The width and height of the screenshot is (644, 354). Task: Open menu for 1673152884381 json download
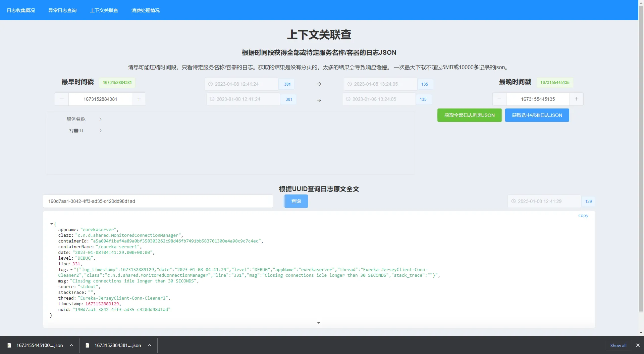click(150, 345)
